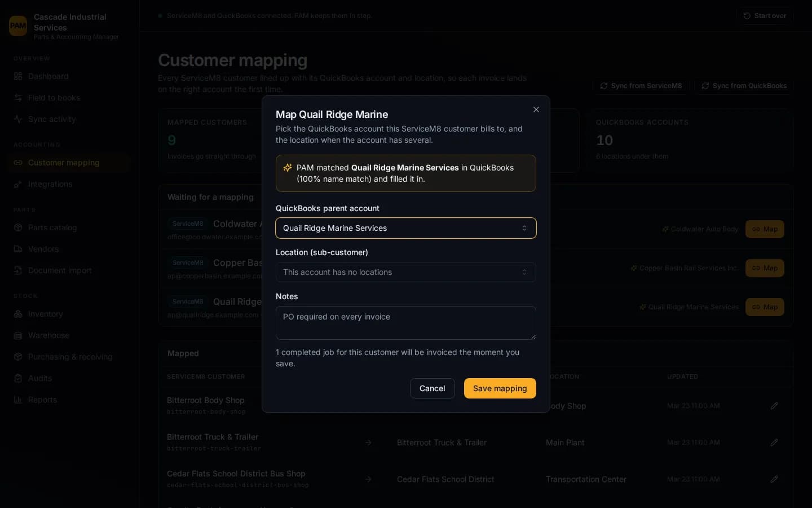Click the sparkle icon in match banner

point(288,168)
